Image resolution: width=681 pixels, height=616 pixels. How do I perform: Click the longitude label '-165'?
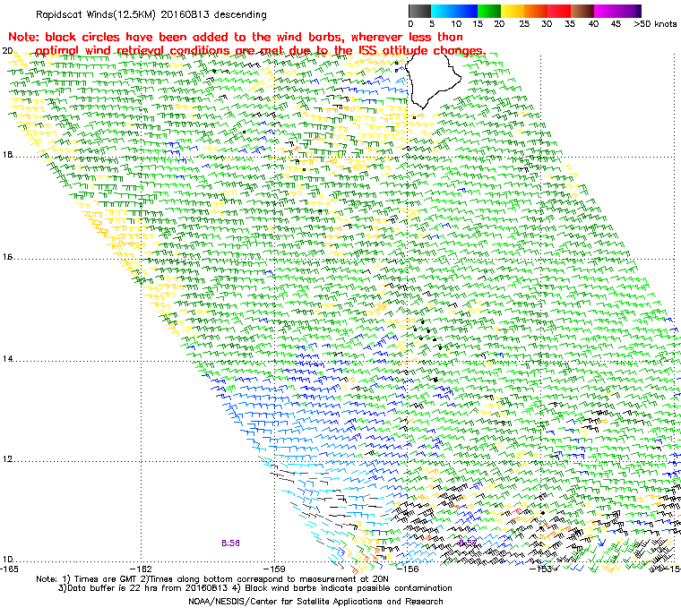point(10,569)
